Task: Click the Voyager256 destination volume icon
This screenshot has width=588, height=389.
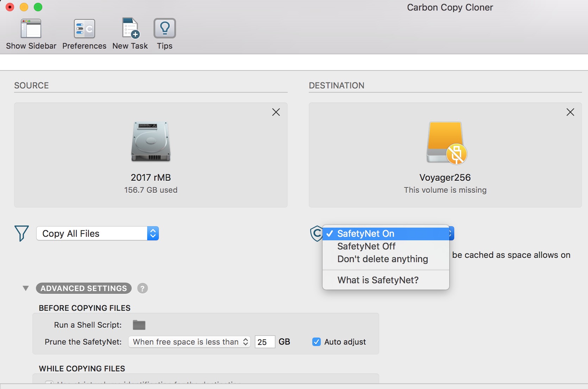Action: pos(446,143)
